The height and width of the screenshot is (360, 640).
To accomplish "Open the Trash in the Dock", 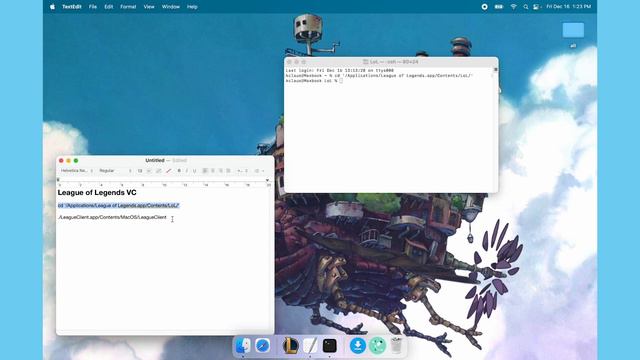I will point(396,346).
